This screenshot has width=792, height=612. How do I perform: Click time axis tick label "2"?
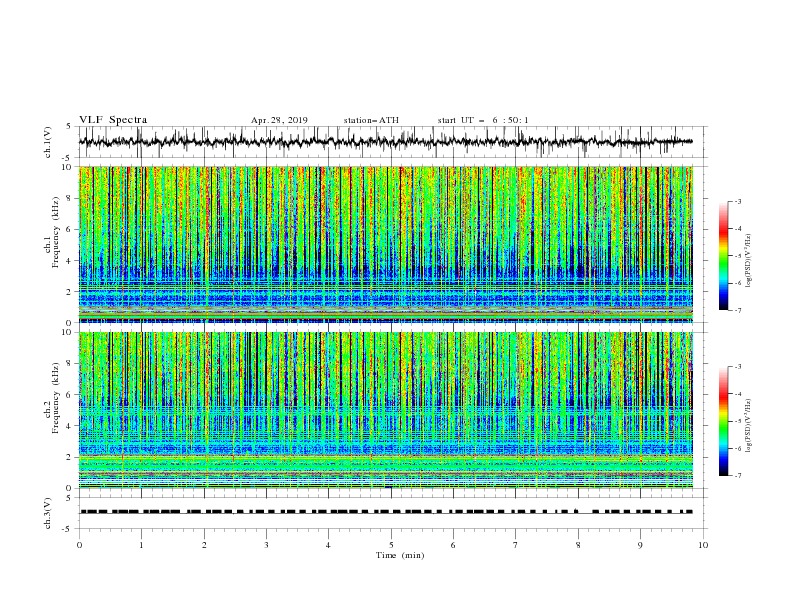point(204,545)
